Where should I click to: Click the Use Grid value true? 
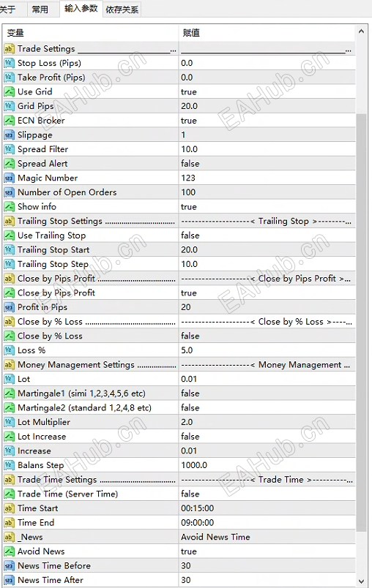coord(189,92)
